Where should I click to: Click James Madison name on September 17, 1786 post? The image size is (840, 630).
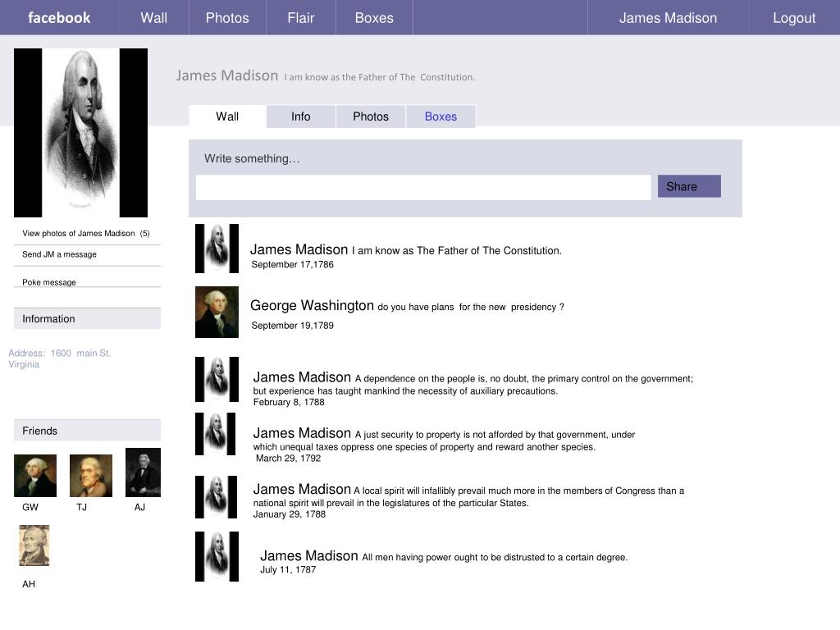[299, 249]
